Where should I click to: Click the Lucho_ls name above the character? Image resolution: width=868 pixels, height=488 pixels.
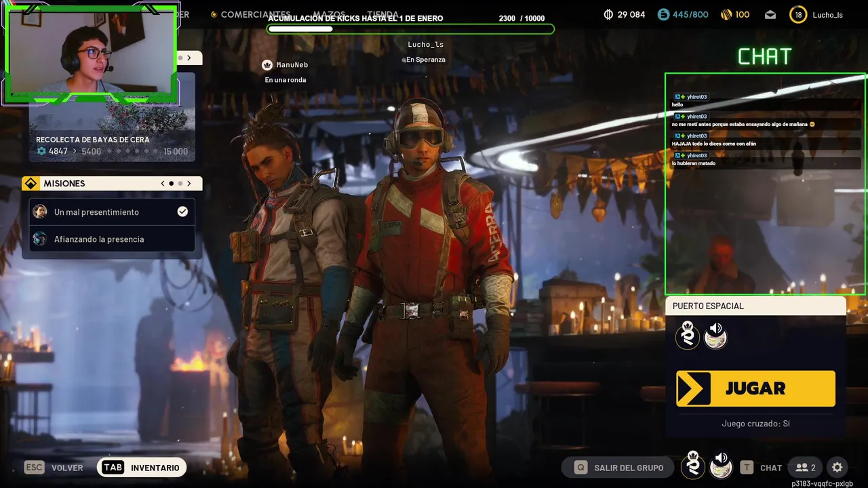tap(426, 45)
